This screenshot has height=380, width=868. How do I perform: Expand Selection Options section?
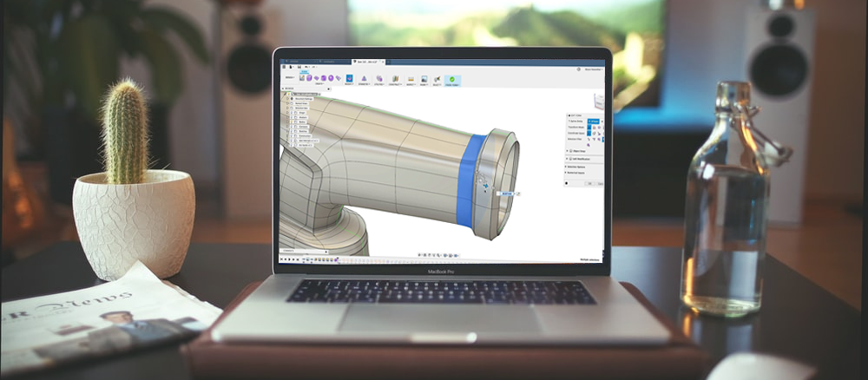point(566,167)
